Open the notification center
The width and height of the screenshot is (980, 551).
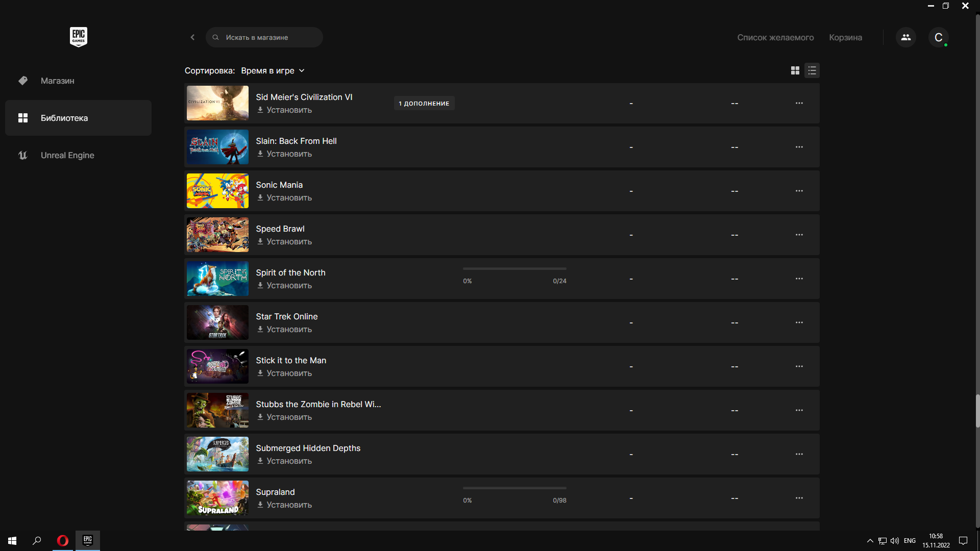tap(963, 541)
